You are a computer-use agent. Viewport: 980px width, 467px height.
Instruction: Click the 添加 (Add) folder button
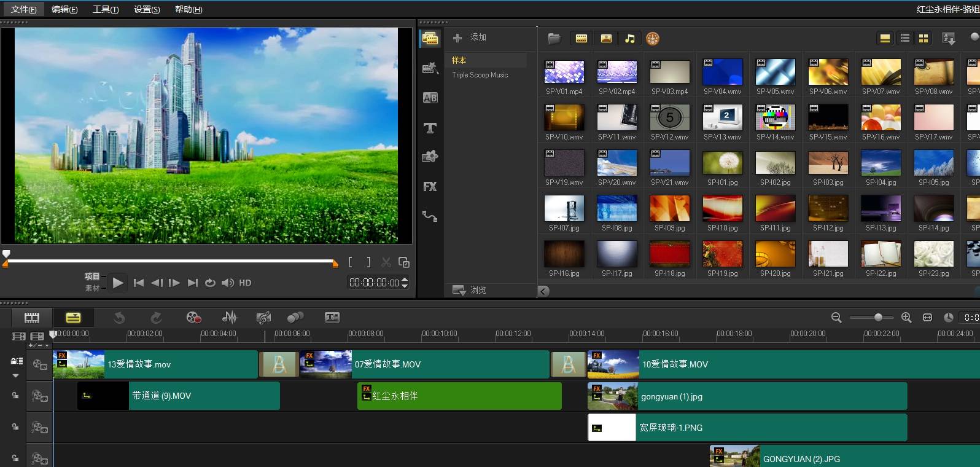(470, 37)
